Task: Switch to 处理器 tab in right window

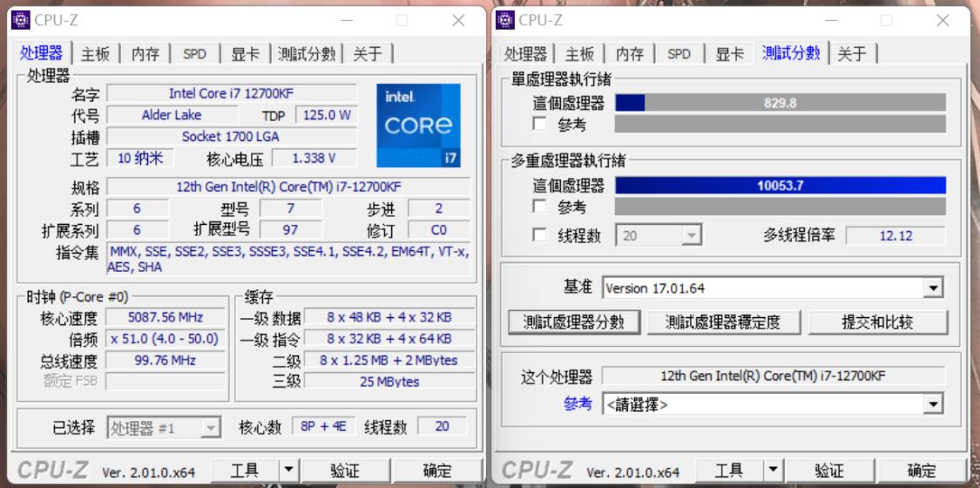Action: pos(525,54)
